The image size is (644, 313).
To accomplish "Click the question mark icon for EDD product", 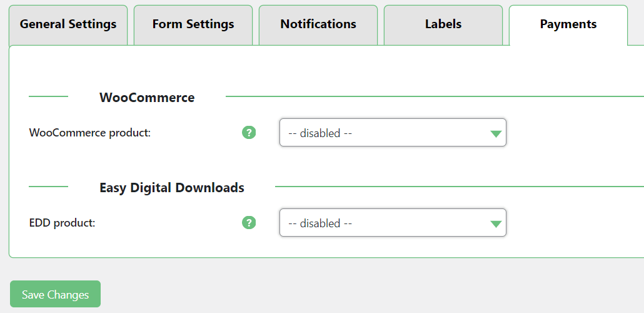I will coord(249,223).
